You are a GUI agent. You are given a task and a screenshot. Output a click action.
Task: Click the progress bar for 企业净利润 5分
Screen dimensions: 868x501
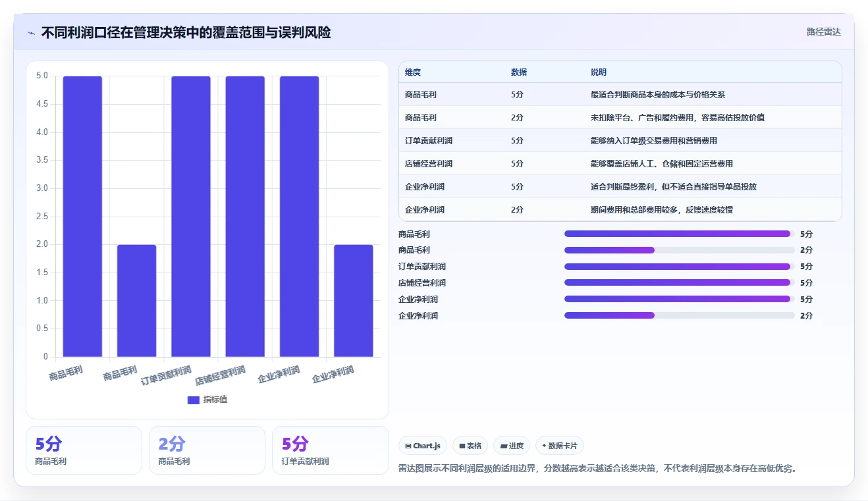click(x=680, y=300)
